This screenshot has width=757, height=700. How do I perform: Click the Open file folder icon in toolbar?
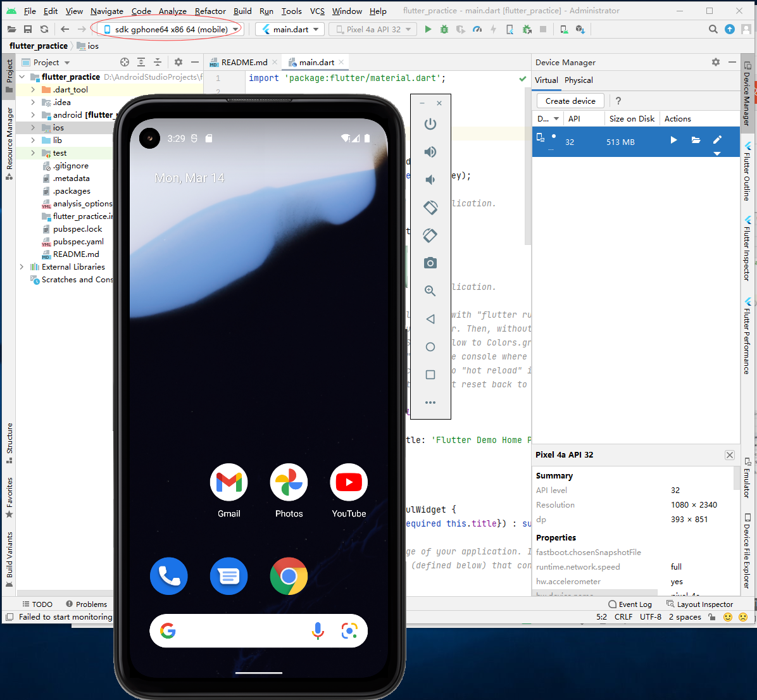[11, 30]
